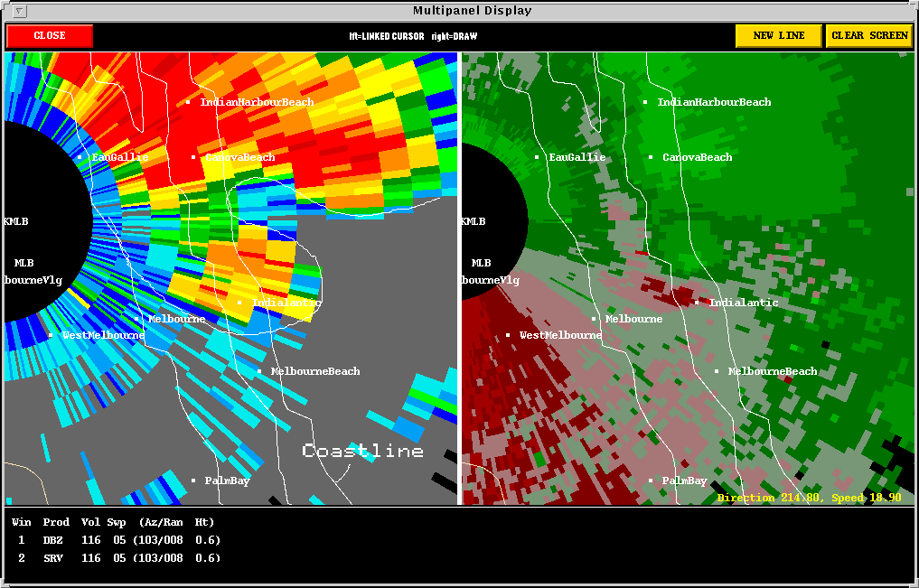This screenshot has width=919, height=588.
Task: Click the MLB label in the left panel
Action: [x=23, y=263]
